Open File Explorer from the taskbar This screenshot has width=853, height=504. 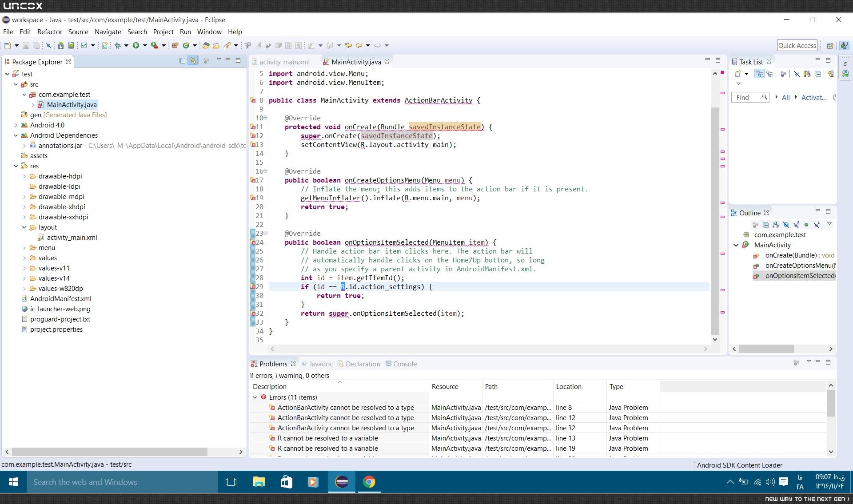(x=259, y=482)
